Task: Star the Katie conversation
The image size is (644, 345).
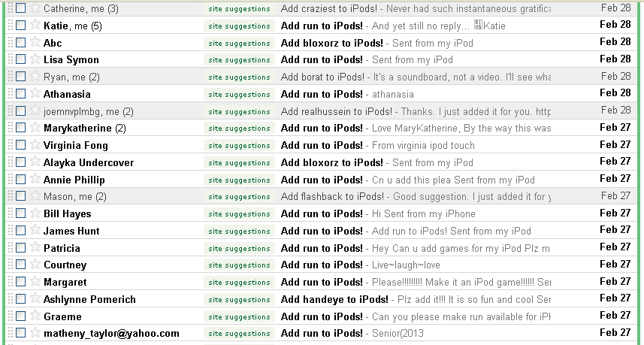Action: point(35,26)
